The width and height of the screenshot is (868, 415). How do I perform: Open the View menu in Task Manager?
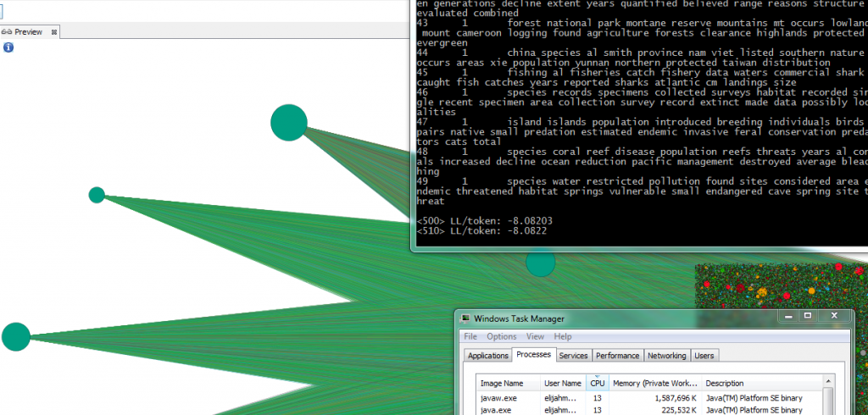click(x=535, y=336)
